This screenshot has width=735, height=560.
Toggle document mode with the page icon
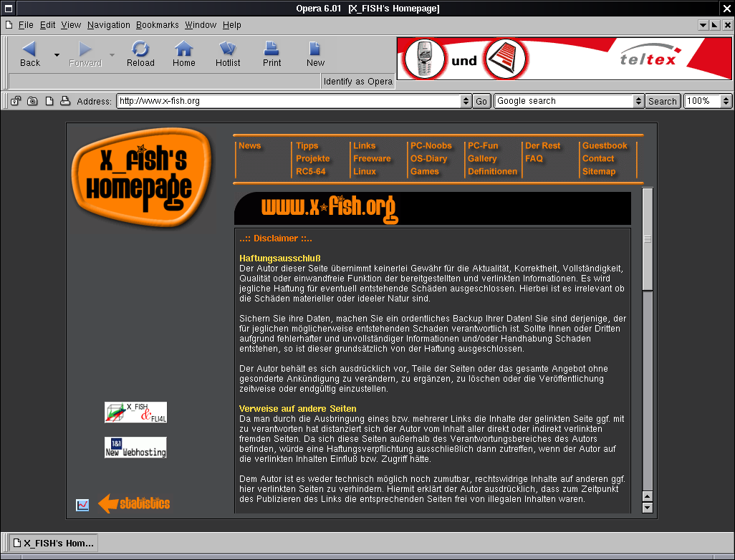click(49, 101)
